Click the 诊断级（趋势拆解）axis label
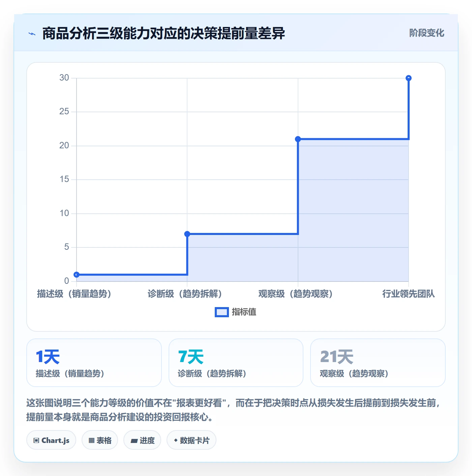This screenshot has width=472, height=476. coord(185,294)
